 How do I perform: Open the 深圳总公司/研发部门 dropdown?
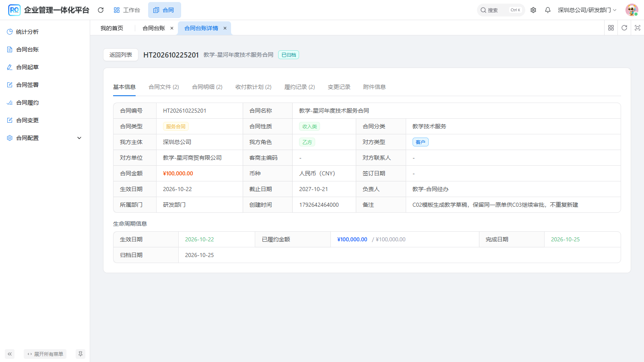point(587,10)
